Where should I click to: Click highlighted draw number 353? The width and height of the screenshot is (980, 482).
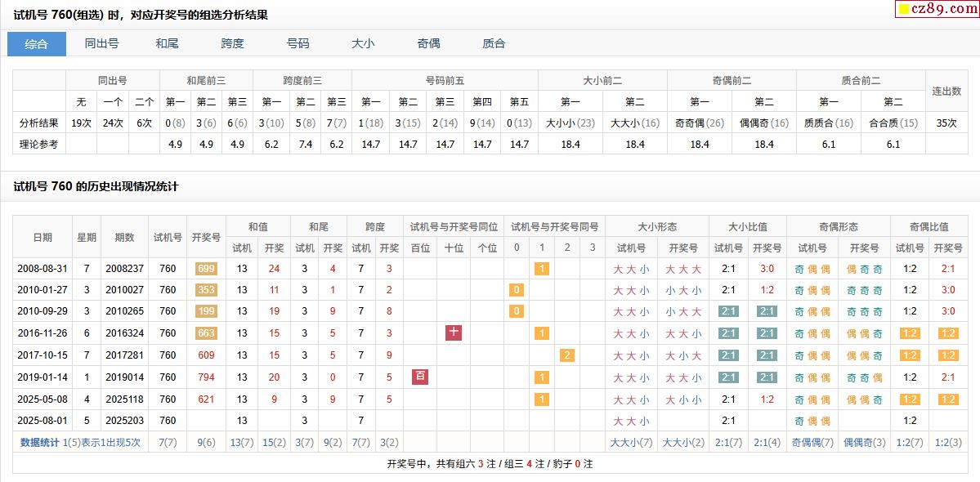click(x=206, y=290)
